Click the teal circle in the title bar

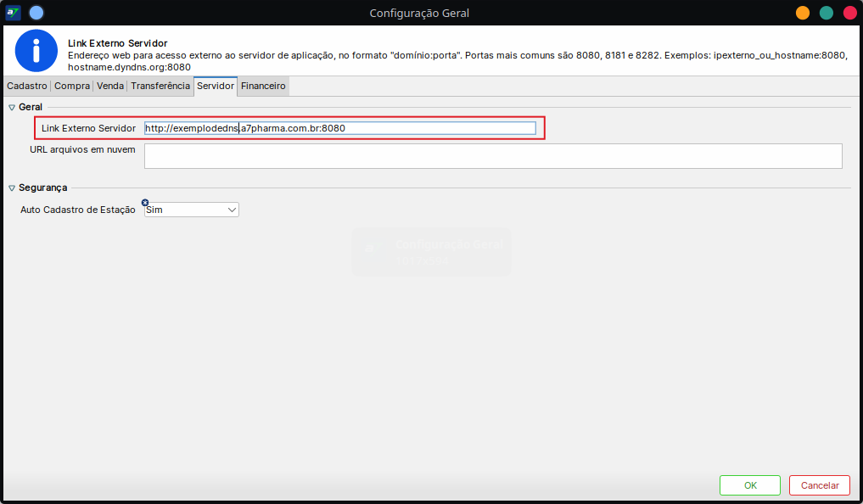(826, 13)
